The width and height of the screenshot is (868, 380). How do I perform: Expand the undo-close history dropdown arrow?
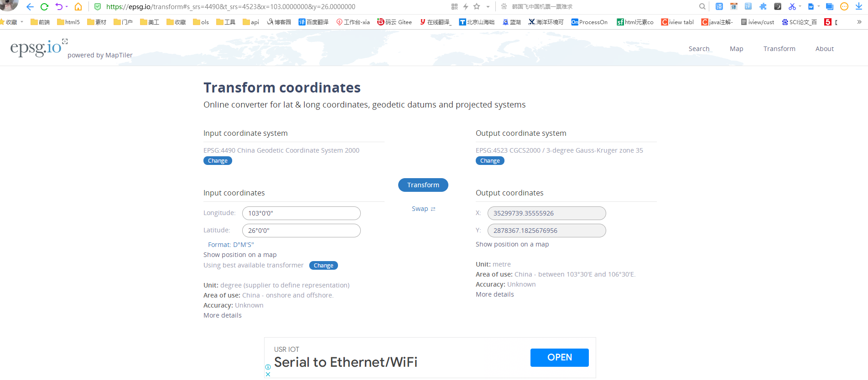point(67,6)
